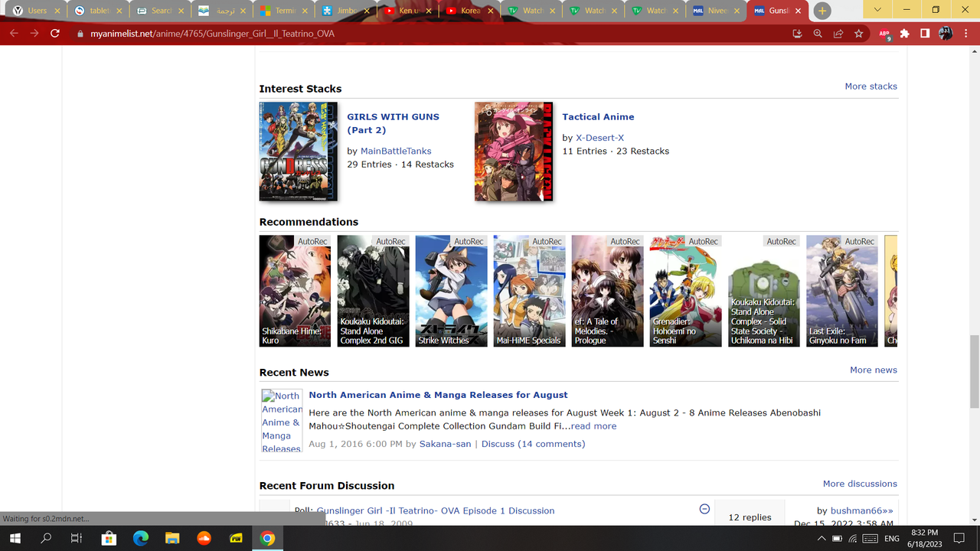This screenshot has height=551, width=980.
Task: Open the ENG language indicator in tray
Action: click(891, 539)
